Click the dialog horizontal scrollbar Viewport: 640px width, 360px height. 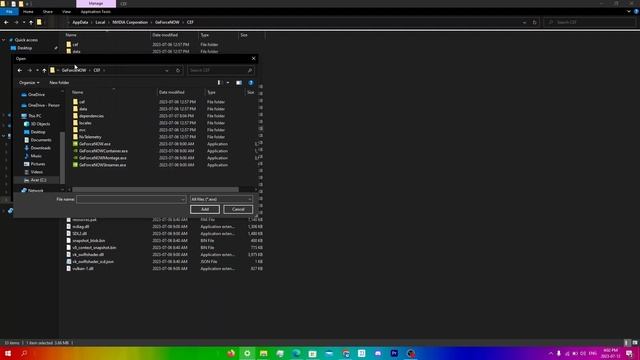(155, 189)
